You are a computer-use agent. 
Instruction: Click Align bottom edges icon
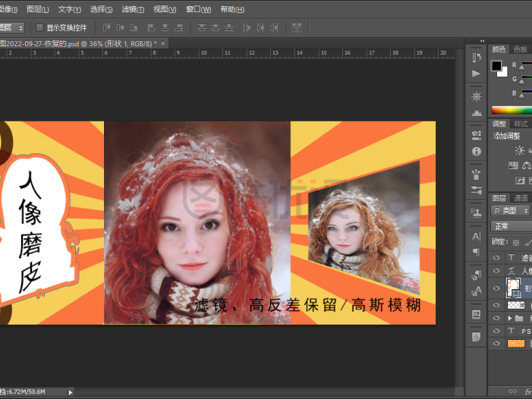134,27
